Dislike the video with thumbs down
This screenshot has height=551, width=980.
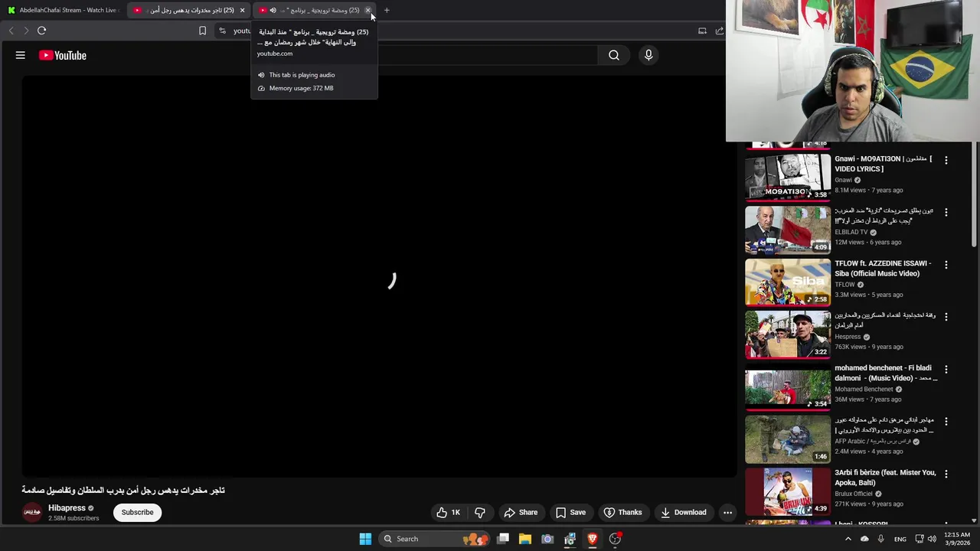tap(480, 513)
